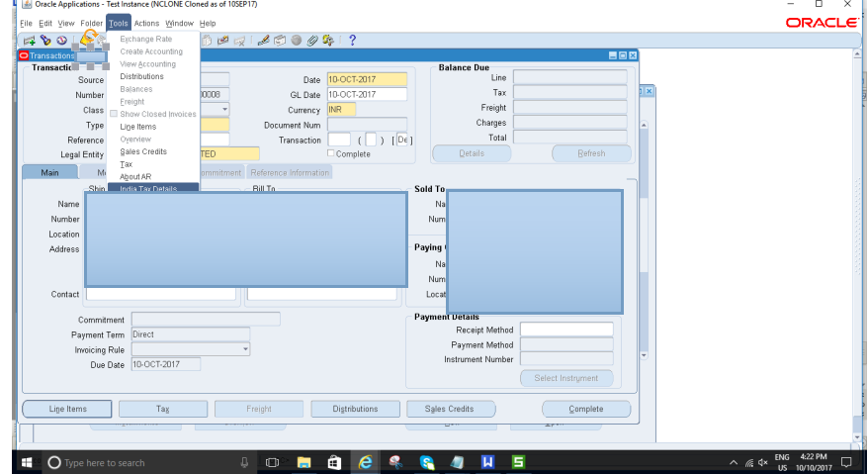
Task: Switch to the Reference Information tab
Action: click(290, 172)
